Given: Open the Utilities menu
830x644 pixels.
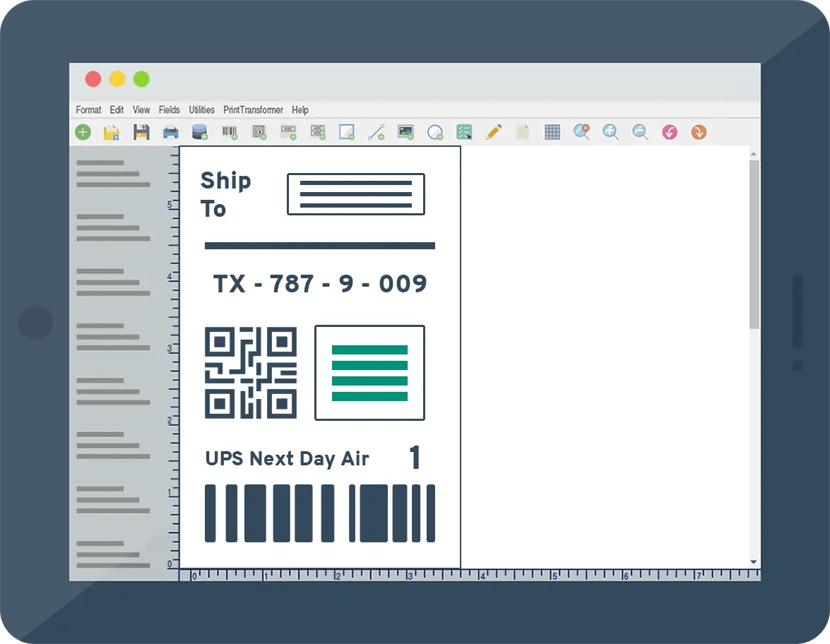Looking at the screenshot, I should (202, 109).
